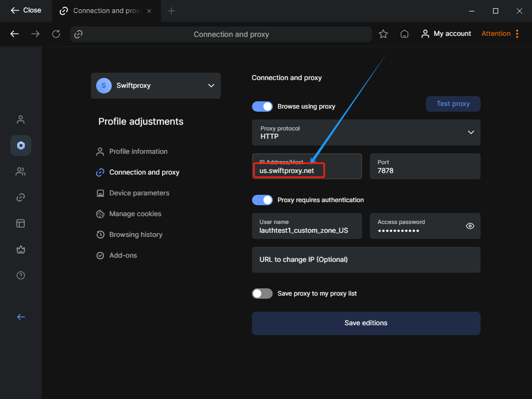
Task: Click the Save editions button
Action: point(366,323)
